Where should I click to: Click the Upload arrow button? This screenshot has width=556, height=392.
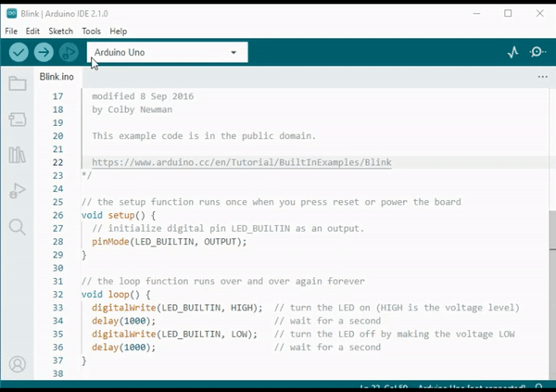(44, 53)
